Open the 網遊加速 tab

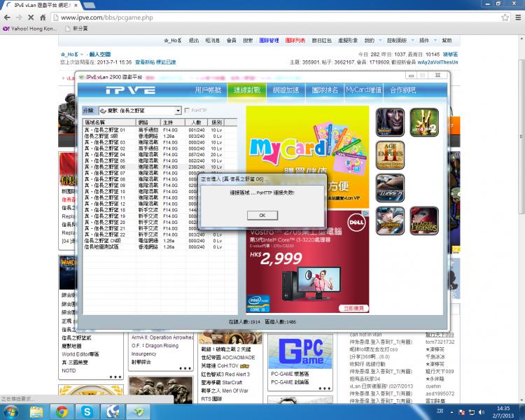tap(286, 90)
